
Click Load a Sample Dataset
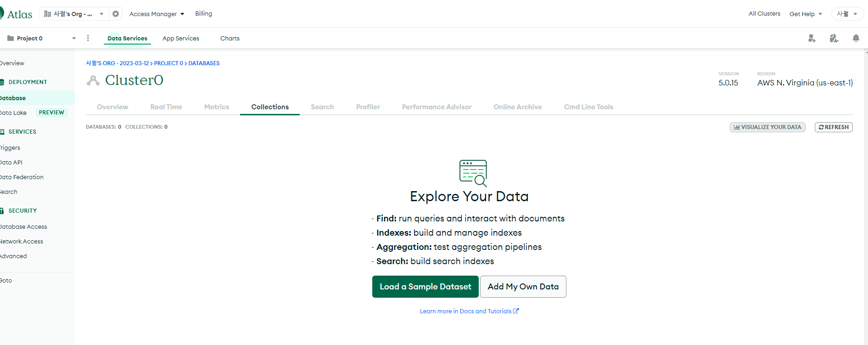click(426, 287)
